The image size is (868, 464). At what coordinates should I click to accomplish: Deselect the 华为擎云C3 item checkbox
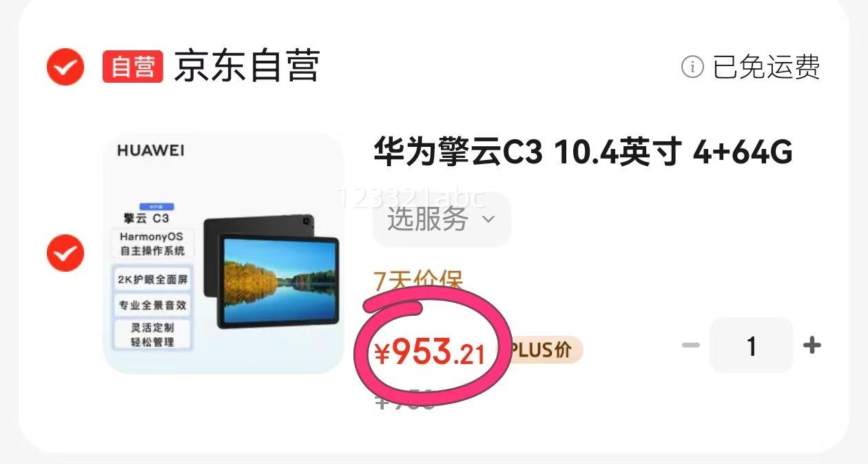(x=65, y=253)
